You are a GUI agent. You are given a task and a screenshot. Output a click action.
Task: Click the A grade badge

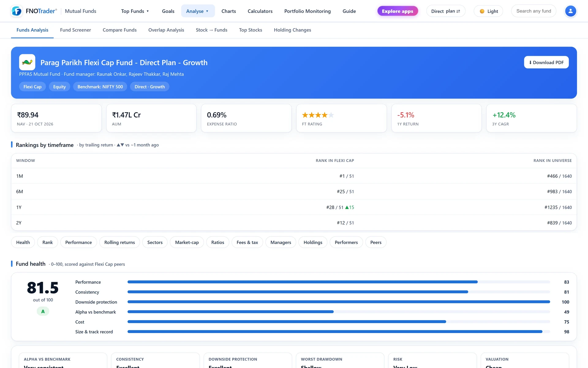[43, 311]
